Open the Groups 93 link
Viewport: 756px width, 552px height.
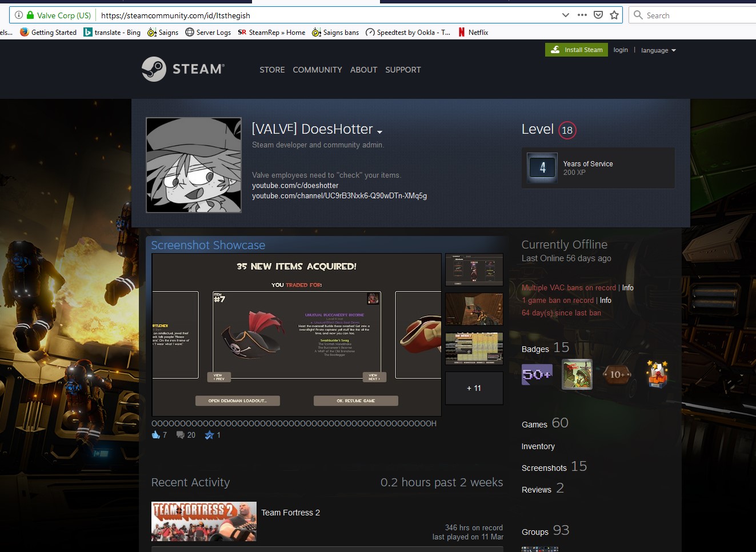pos(545,531)
